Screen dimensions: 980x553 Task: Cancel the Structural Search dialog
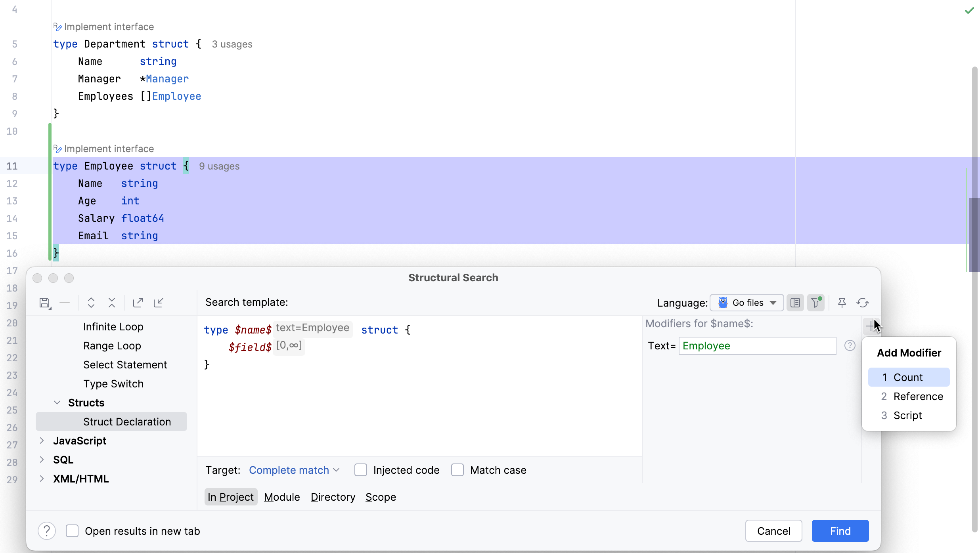coord(773,531)
